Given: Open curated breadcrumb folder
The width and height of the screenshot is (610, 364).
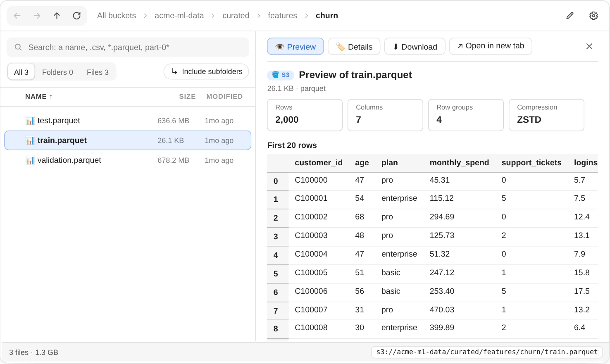Looking at the screenshot, I should click(x=236, y=16).
